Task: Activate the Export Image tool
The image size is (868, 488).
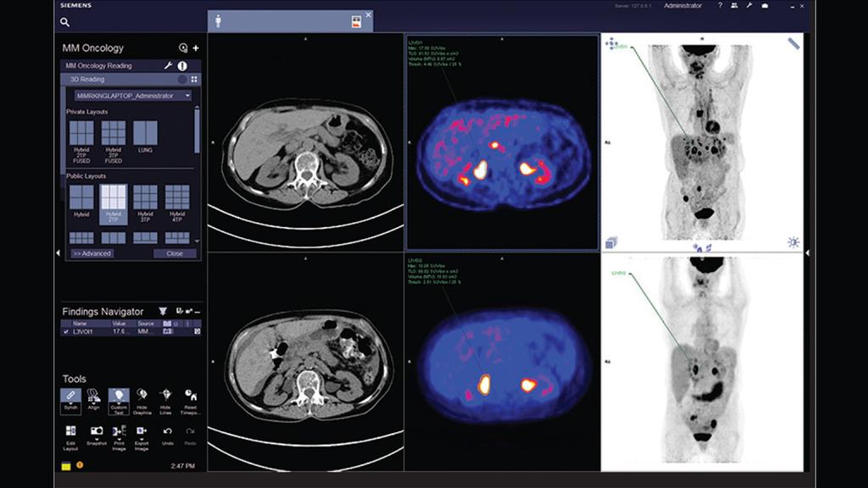Action: (x=142, y=430)
